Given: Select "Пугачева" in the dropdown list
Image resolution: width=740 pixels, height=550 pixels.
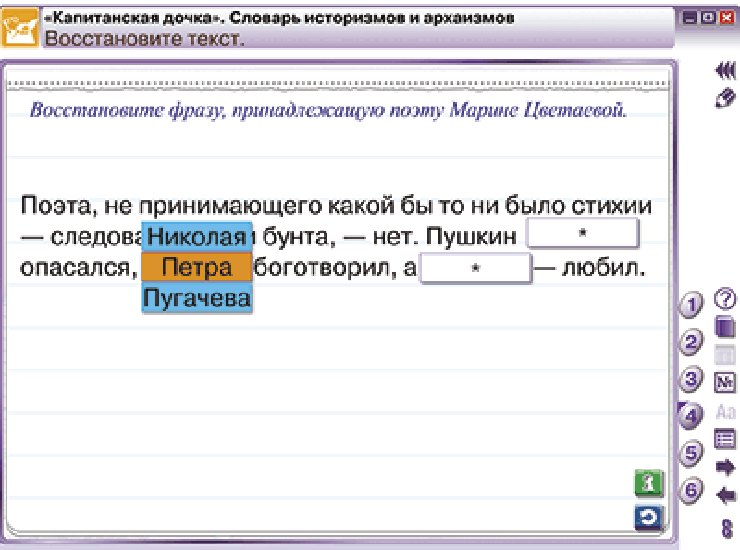Looking at the screenshot, I should 197,298.
